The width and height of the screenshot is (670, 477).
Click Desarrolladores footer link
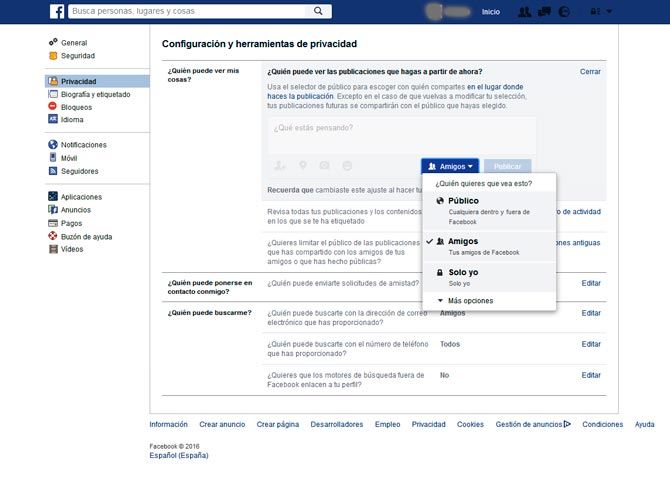click(337, 424)
